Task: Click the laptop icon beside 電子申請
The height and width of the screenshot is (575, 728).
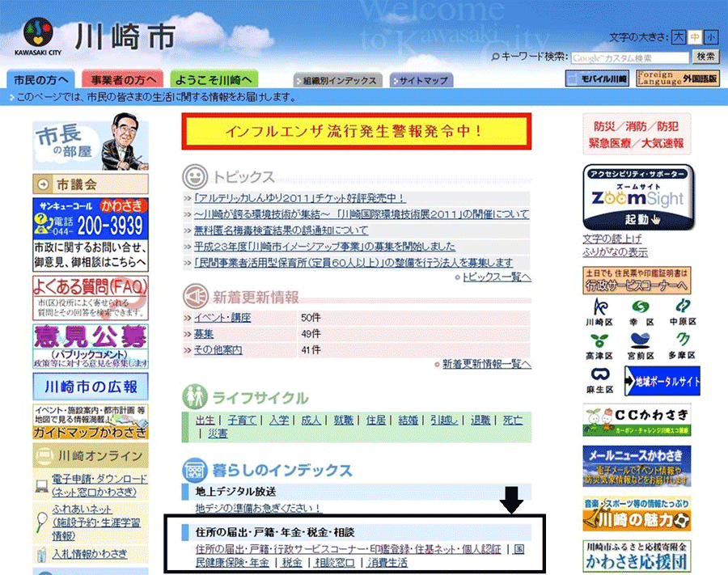Action: [x=42, y=486]
